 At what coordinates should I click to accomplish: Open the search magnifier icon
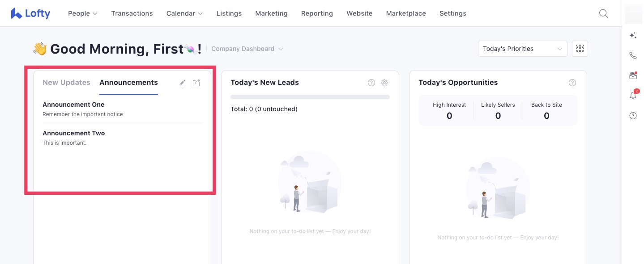tap(603, 13)
